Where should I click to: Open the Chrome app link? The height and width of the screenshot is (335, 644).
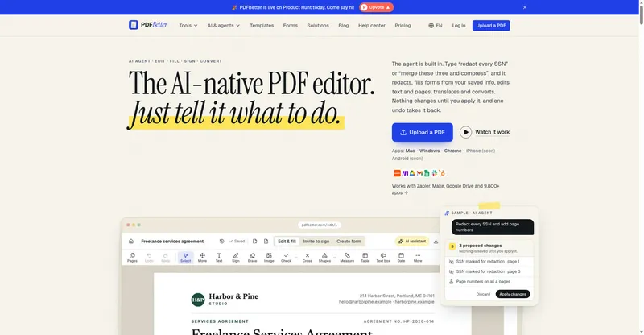452,151
